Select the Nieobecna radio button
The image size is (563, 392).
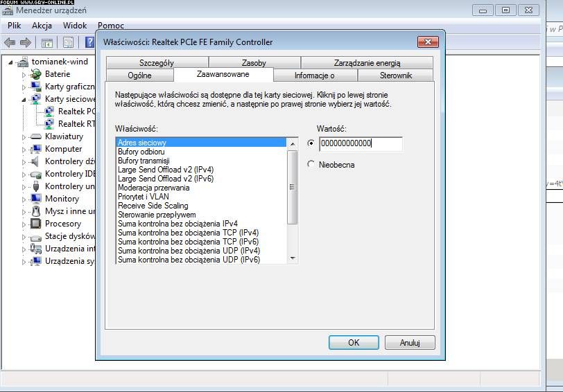click(x=311, y=165)
